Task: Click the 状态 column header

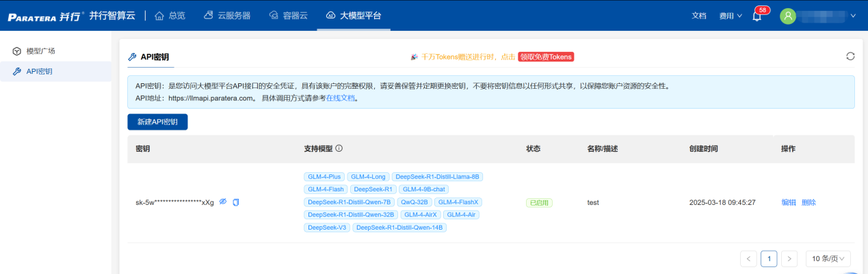Action: click(x=534, y=148)
